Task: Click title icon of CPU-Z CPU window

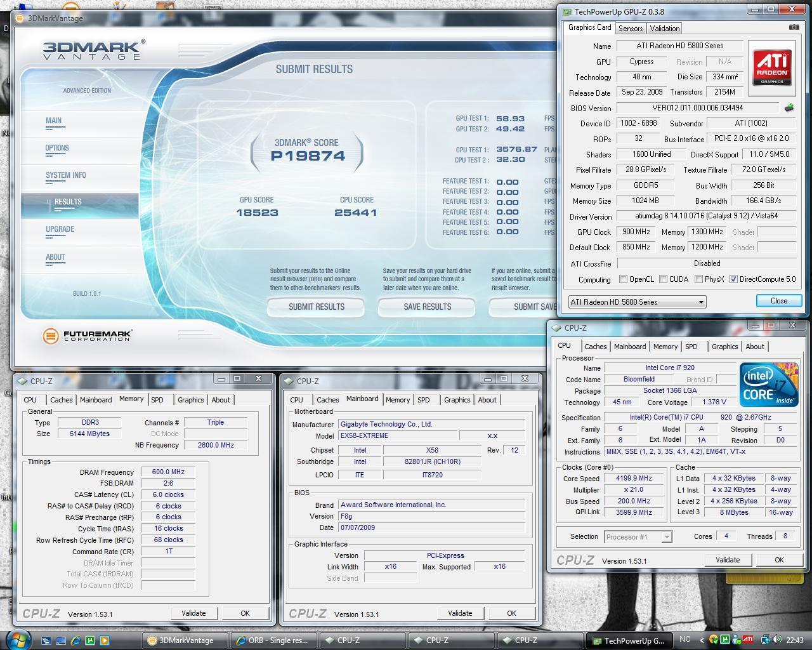Action: tap(556, 328)
